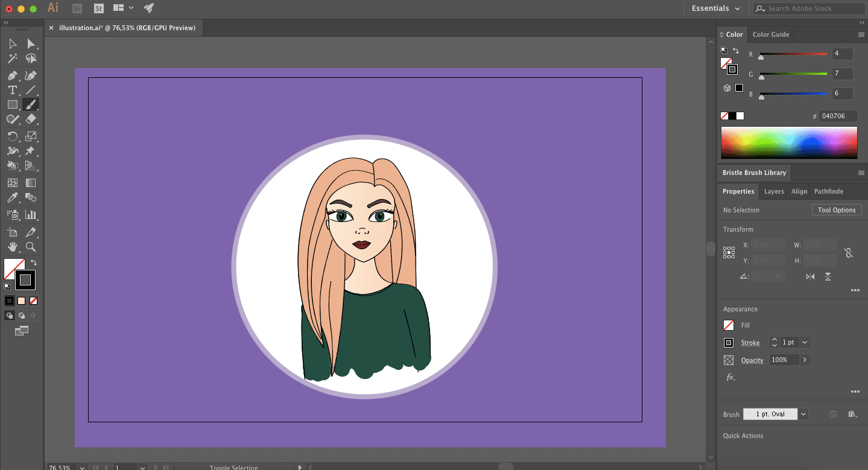The height and width of the screenshot is (470, 868).
Task: Open the stroke weight dropdown
Action: pos(805,342)
